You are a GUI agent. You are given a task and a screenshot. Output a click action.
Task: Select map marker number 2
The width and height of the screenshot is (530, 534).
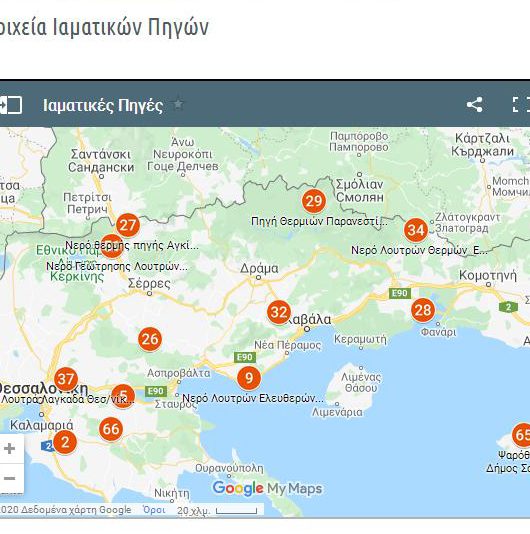tap(65, 442)
